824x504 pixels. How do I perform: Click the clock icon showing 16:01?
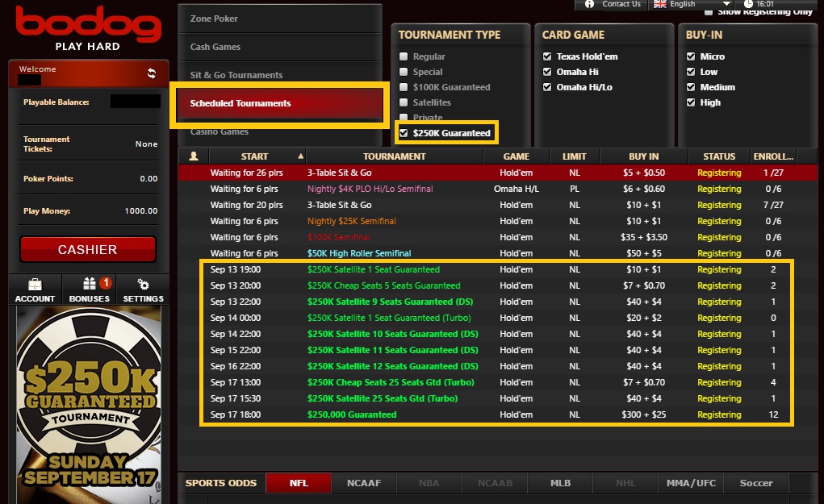click(x=748, y=4)
